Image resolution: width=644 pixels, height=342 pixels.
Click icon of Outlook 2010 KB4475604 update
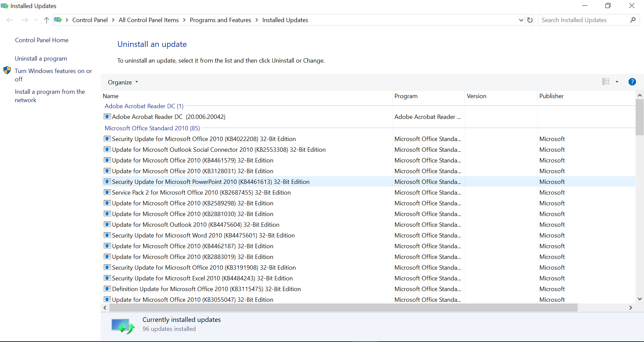[x=107, y=224]
